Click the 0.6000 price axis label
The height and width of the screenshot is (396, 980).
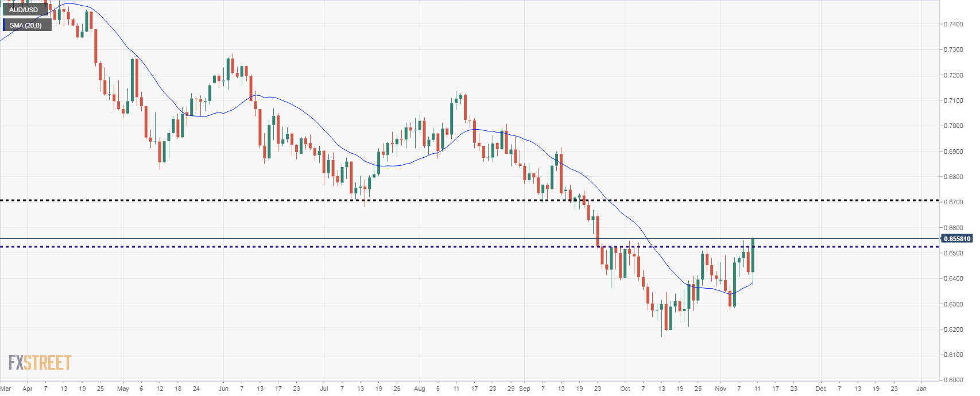[954, 380]
